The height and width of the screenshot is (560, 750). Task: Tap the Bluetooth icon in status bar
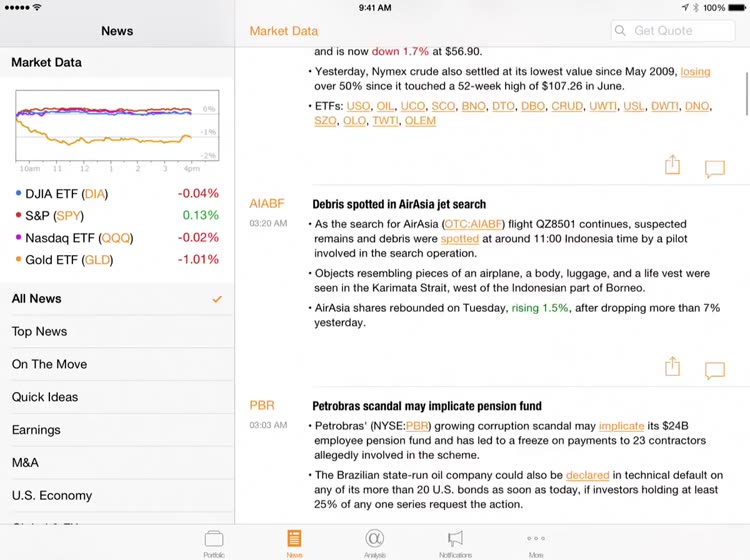(x=696, y=8)
